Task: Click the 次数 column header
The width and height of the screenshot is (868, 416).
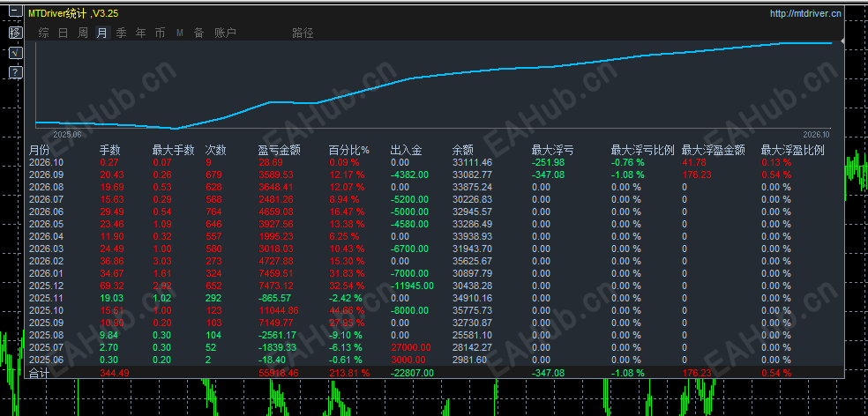Action: (214, 150)
